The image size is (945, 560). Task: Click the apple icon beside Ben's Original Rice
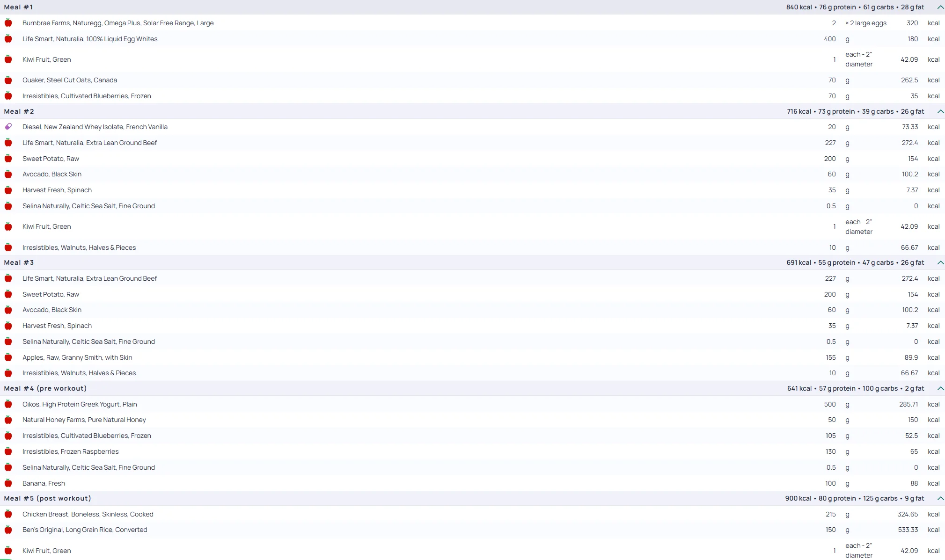[x=8, y=530]
